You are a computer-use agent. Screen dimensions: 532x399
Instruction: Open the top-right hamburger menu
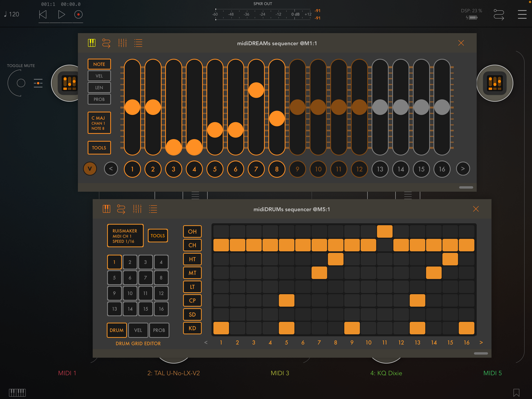[522, 14]
